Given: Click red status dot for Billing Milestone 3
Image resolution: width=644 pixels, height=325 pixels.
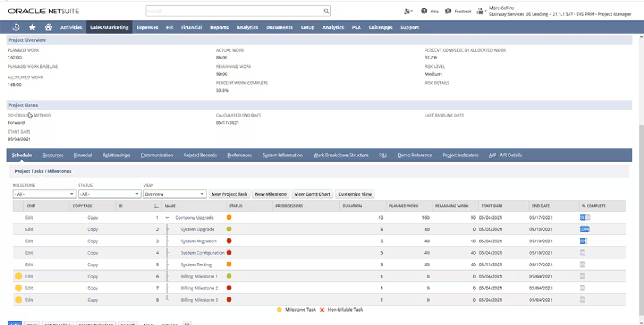Looking at the screenshot, I should click(229, 300).
